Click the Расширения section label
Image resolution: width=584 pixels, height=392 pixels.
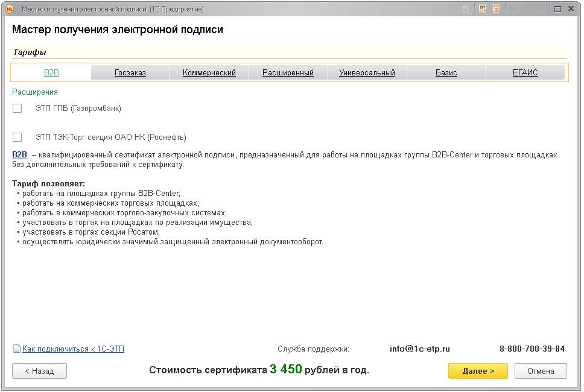pyautogui.click(x=35, y=92)
